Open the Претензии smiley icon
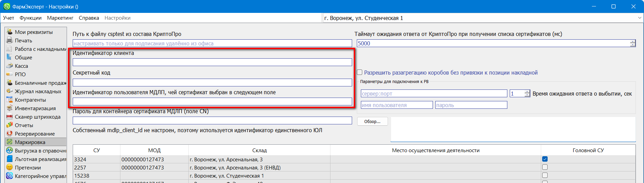644x183 pixels. 9,167
